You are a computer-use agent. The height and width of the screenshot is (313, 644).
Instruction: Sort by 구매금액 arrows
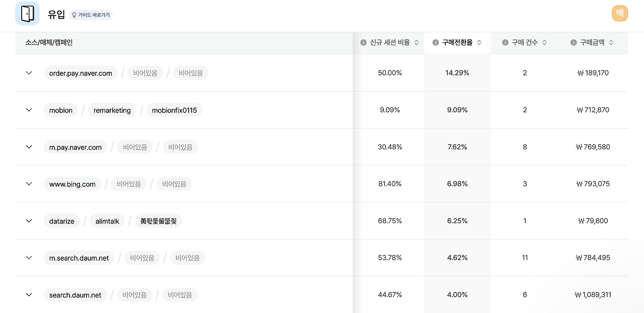click(x=611, y=43)
